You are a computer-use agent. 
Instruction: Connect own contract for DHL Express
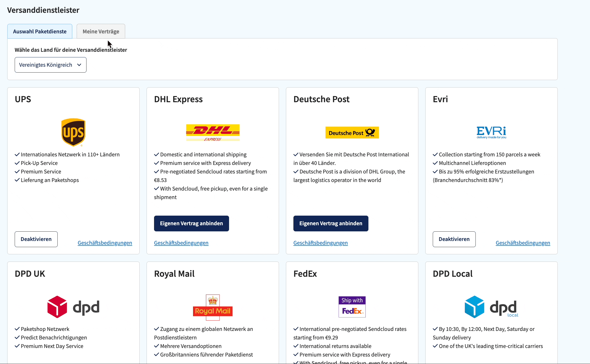[x=191, y=223]
